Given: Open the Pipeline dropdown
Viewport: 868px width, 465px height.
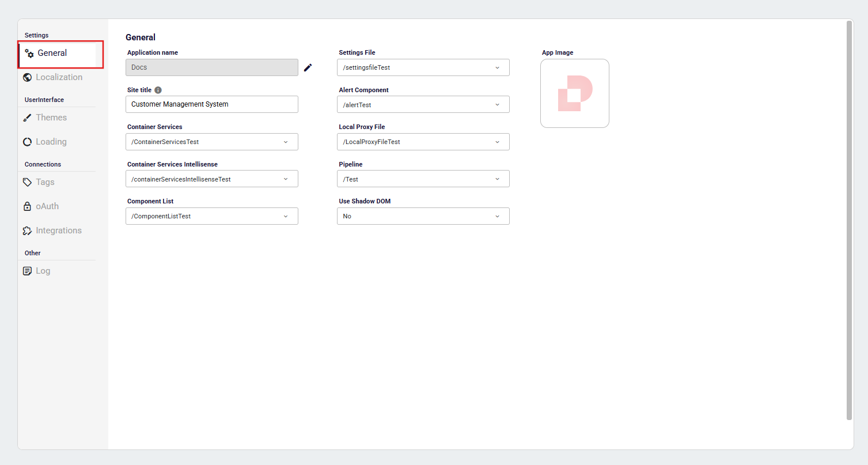Looking at the screenshot, I should tap(423, 179).
